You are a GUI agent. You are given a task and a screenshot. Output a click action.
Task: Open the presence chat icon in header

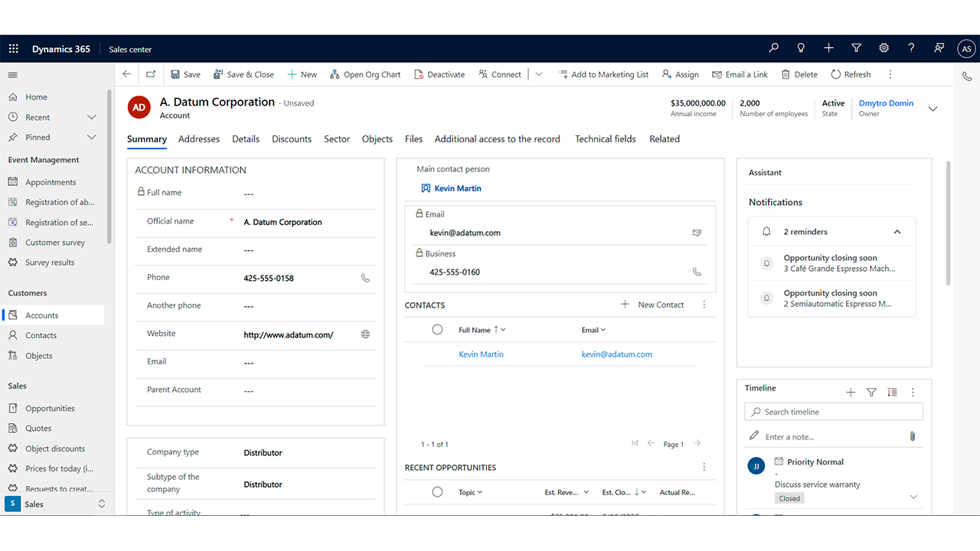[x=939, y=48]
